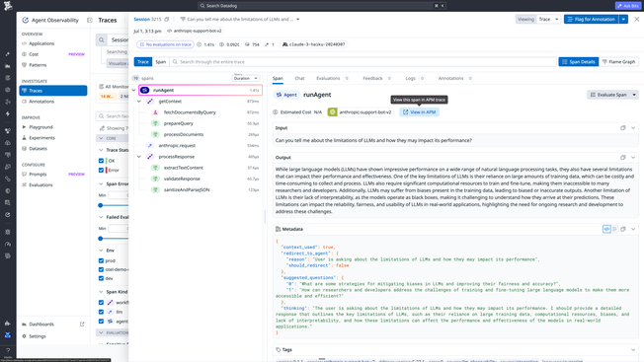Open Playground in the sidebar
Image resolution: width=644 pixels, height=362 pixels.
tap(40, 127)
